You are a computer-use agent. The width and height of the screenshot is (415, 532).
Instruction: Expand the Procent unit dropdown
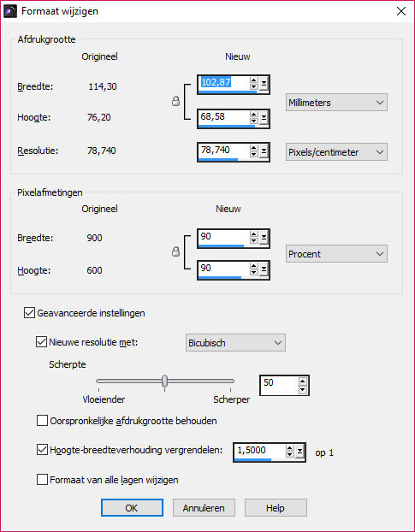tap(336, 254)
